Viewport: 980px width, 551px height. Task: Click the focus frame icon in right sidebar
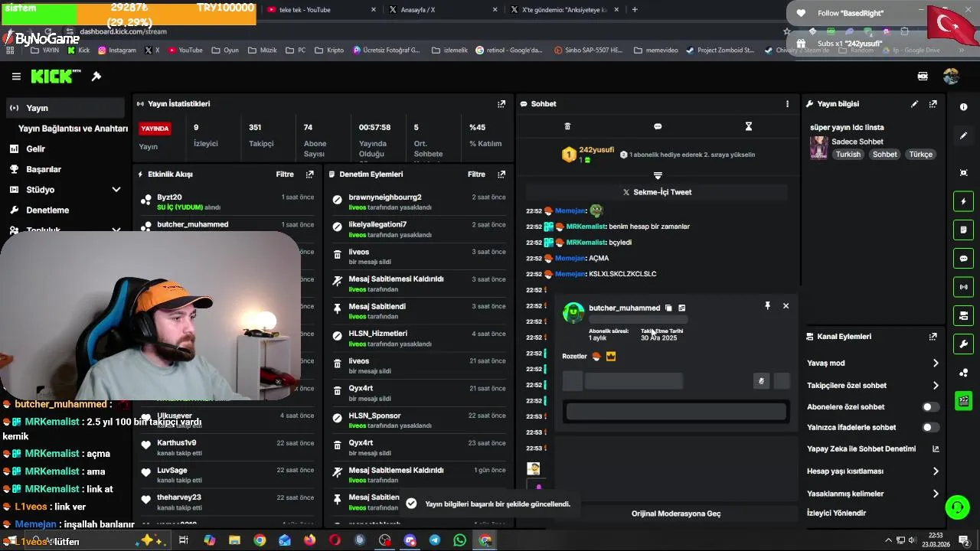964,173
